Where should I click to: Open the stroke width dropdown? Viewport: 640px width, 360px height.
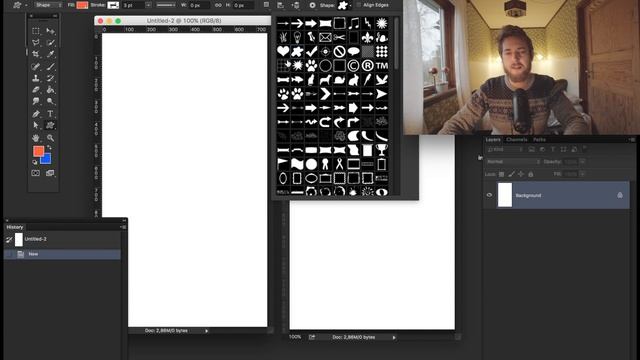[x=148, y=5]
